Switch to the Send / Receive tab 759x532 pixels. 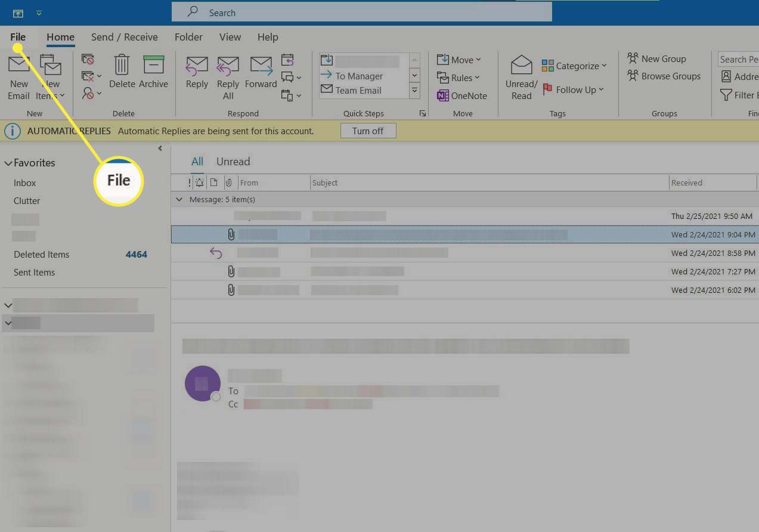[x=124, y=37]
